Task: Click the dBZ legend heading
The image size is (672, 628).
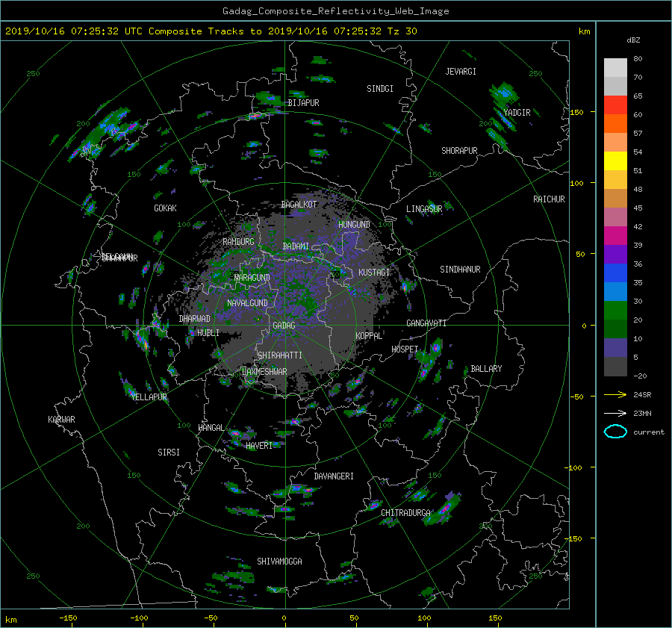Action: click(x=633, y=40)
